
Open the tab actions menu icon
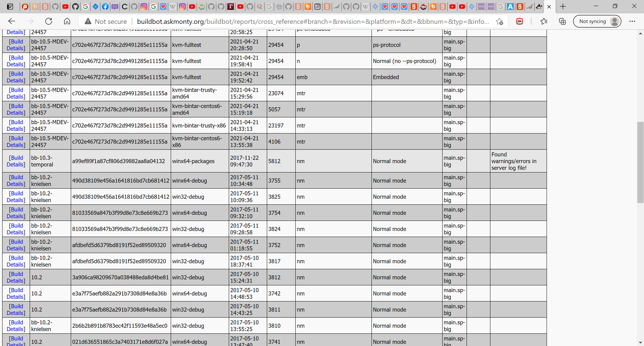point(10,7)
